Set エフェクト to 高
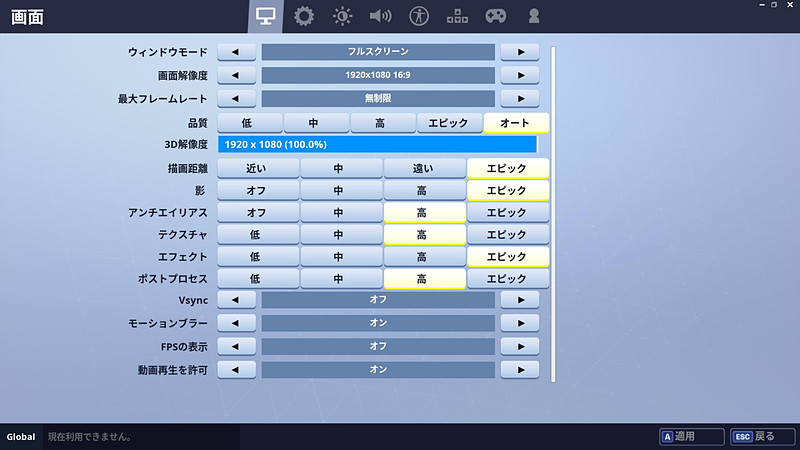The height and width of the screenshot is (450, 800). pyautogui.click(x=424, y=257)
